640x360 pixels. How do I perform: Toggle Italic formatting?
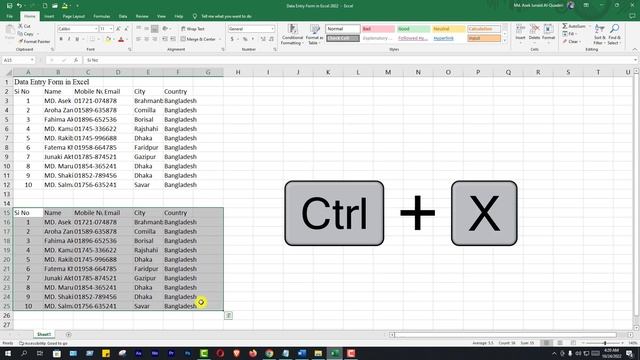coord(69,39)
